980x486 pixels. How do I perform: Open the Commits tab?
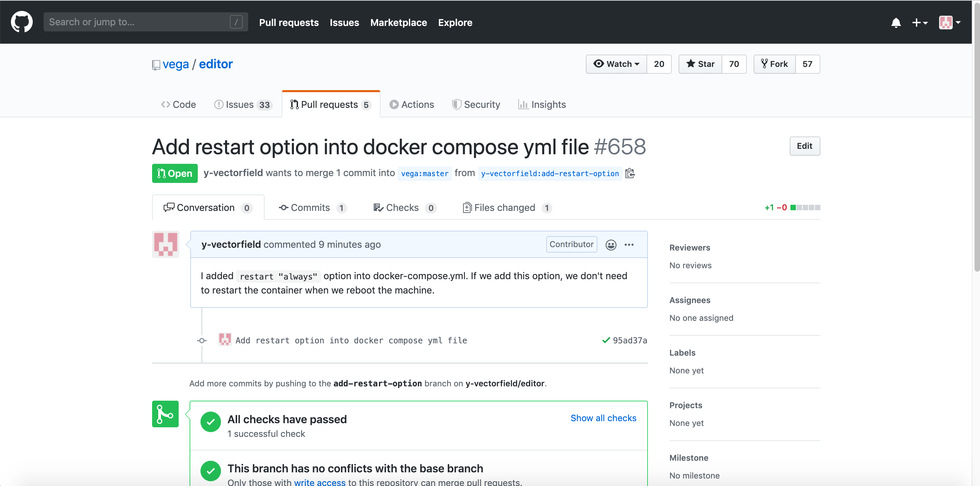pyautogui.click(x=313, y=208)
